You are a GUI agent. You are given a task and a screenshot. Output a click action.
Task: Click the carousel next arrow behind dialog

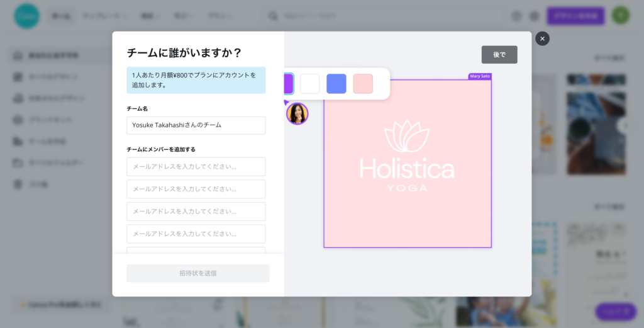[625, 125]
